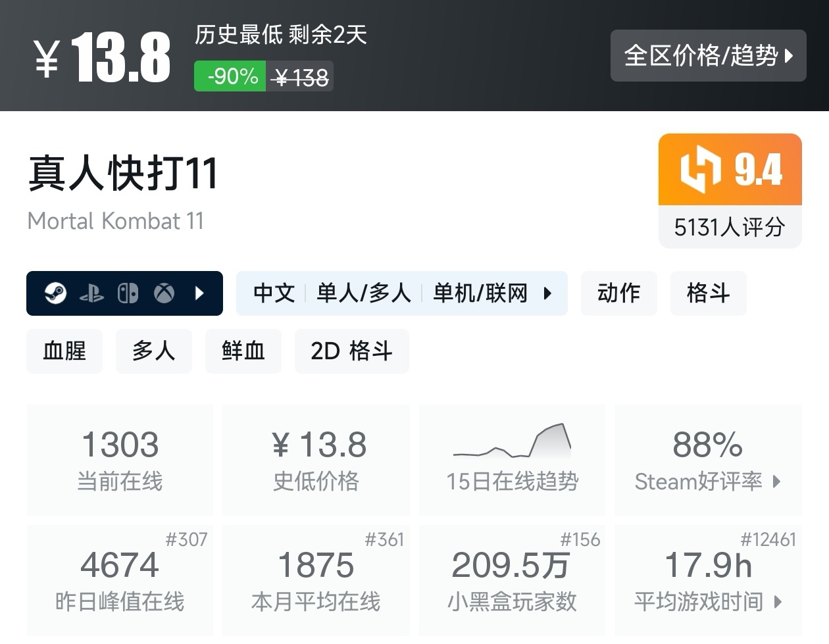This screenshot has height=644, width=829.
Task: Click the #12461 rank label
Action: coord(768,540)
